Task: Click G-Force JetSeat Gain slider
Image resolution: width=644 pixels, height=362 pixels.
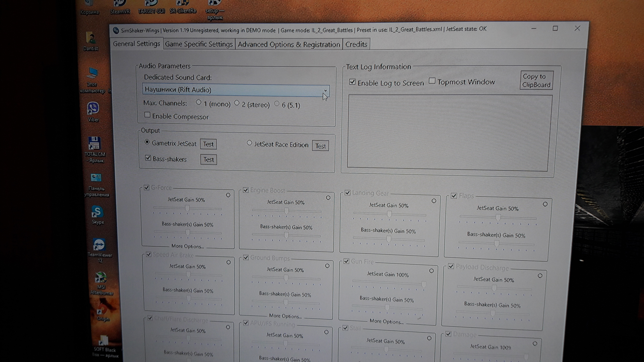Action: [x=187, y=208]
